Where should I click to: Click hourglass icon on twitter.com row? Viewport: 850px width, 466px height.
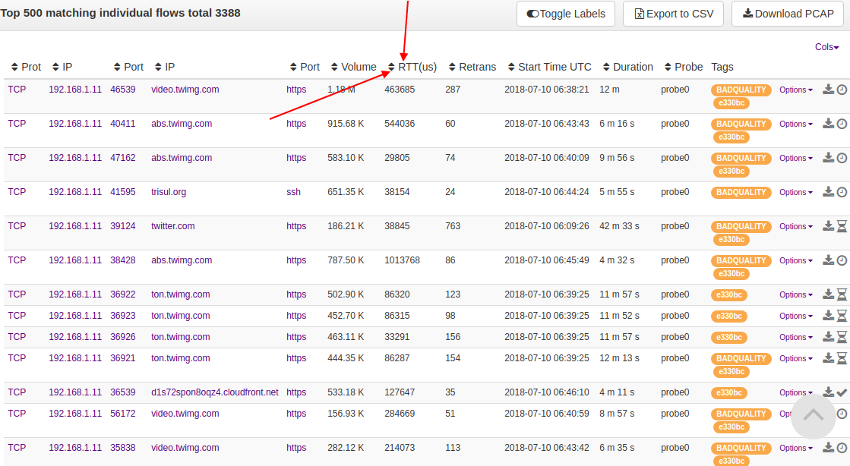pos(842,226)
